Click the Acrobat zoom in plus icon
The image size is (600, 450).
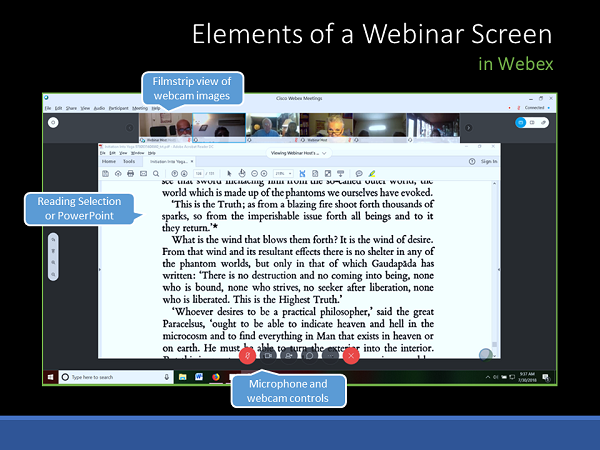click(264, 174)
